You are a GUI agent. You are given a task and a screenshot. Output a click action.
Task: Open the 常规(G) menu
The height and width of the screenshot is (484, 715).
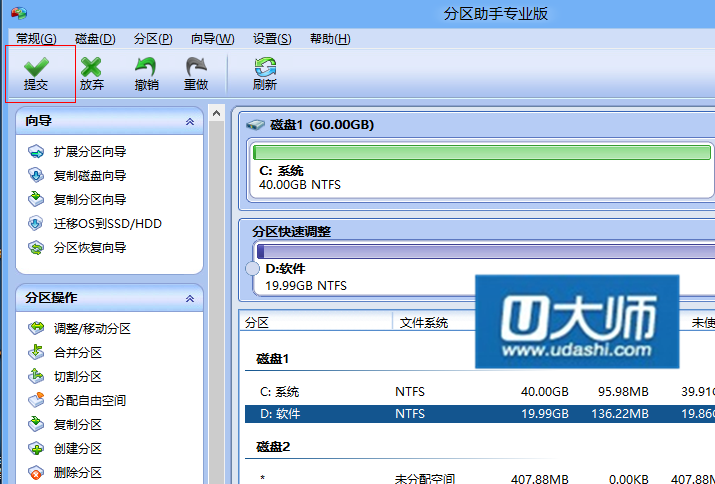click(36, 39)
